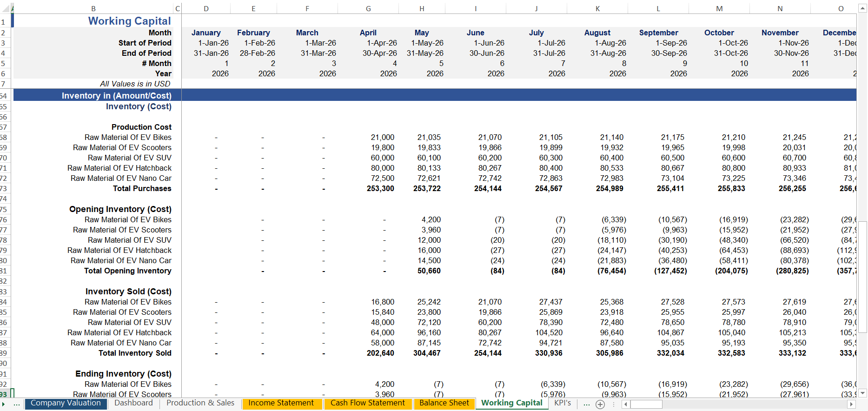Open the Production & Sales sheet
This screenshot has height=411, width=868.
coord(200,403)
